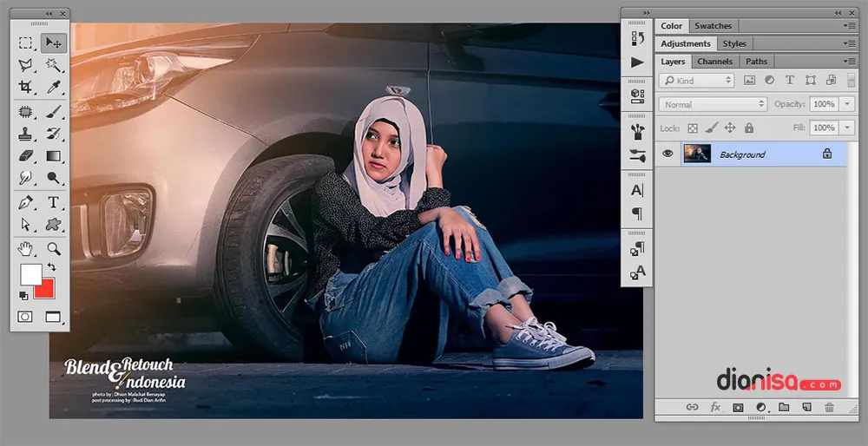This screenshot has height=446, width=868.
Task: Open the Brush Presets panel icon
Action: (637, 132)
